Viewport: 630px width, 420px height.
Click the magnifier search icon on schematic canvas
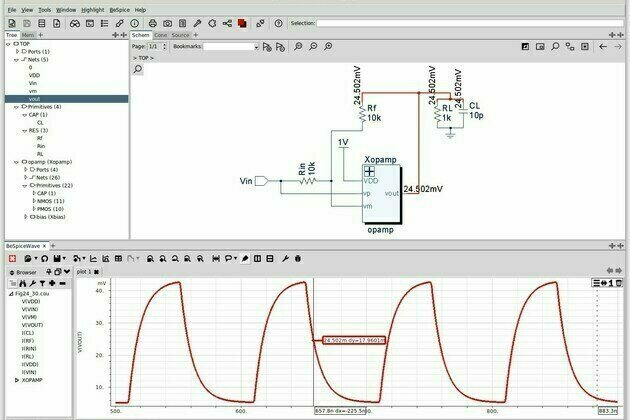pos(138,69)
